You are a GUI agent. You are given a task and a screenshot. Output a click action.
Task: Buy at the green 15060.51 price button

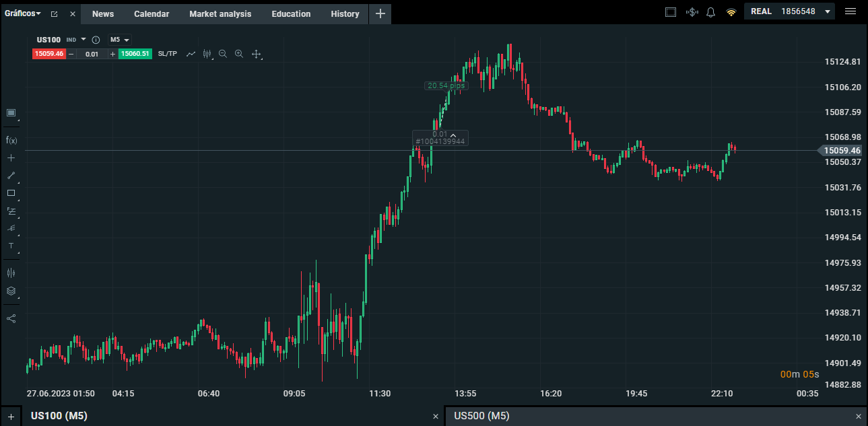coord(135,54)
